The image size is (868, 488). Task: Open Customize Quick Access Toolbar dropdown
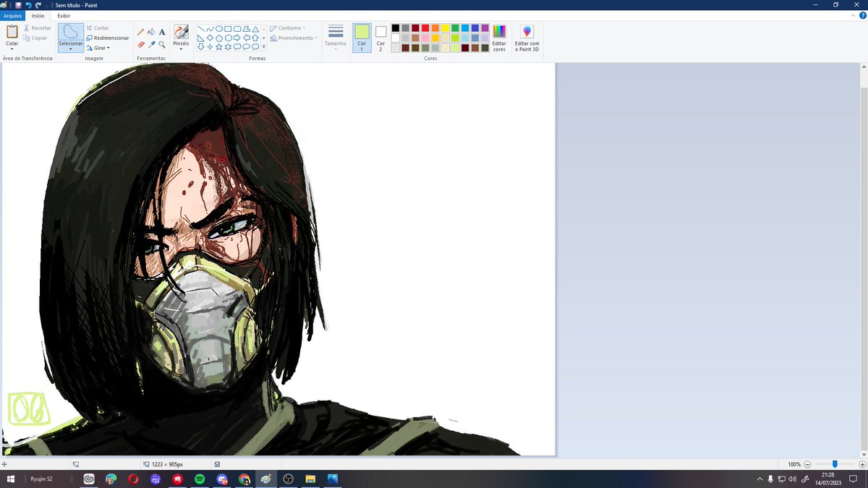[x=46, y=4]
